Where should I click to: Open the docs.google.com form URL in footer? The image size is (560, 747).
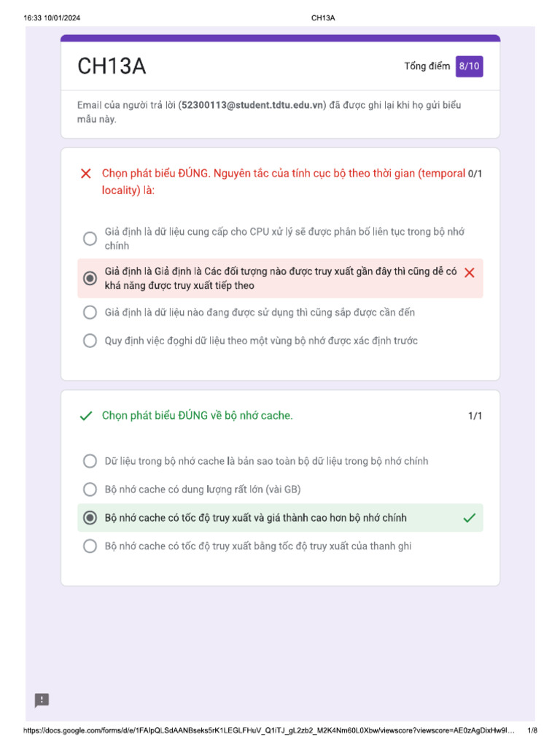(x=270, y=730)
